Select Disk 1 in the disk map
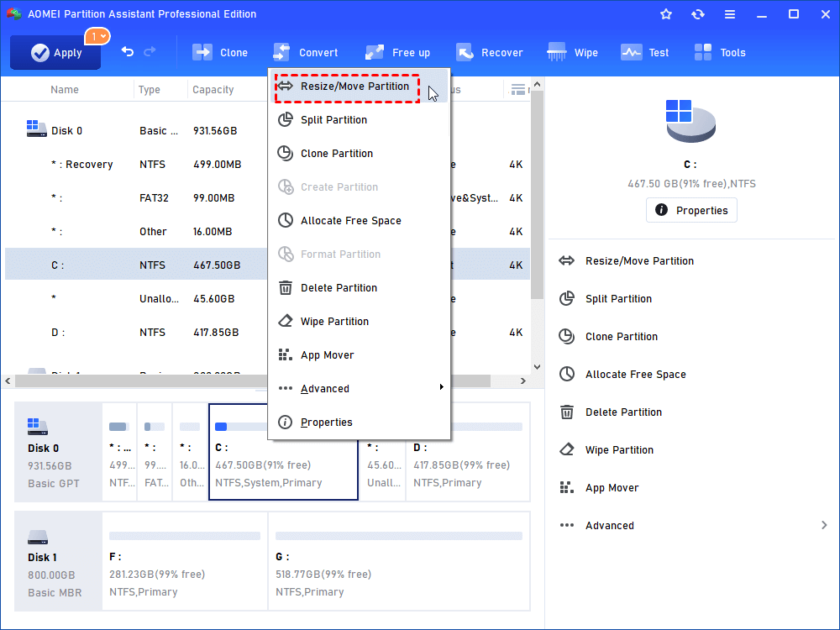This screenshot has height=630, width=840. point(58,561)
